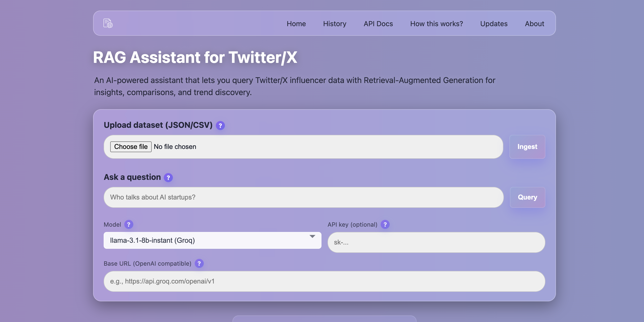Open How this works? page
Image resolution: width=644 pixels, height=322 pixels.
(x=436, y=24)
